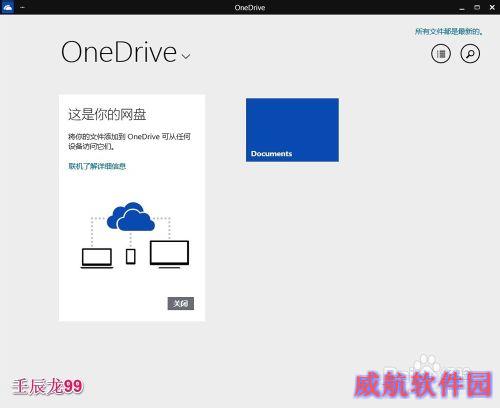Click the card description mentioning OneDrive
Viewport: 500px width, 408px height.
(129, 141)
